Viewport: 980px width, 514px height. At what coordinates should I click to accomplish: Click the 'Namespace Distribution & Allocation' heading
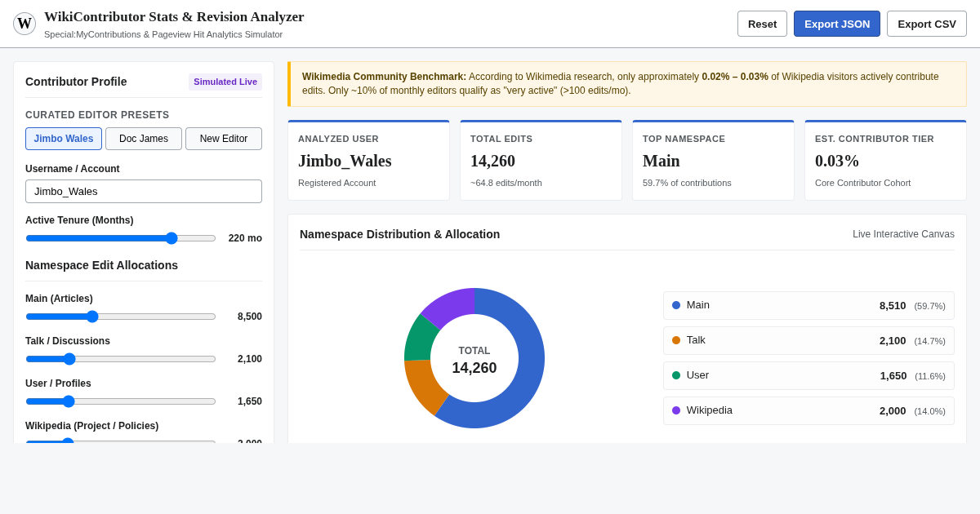point(400,234)
